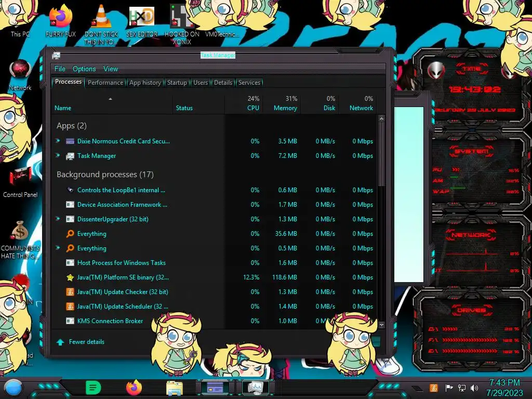This screenshot has width=532, height=399.
Task: Click the 35.6 MB Everything magnifier icon
Action: coord(70,234)
